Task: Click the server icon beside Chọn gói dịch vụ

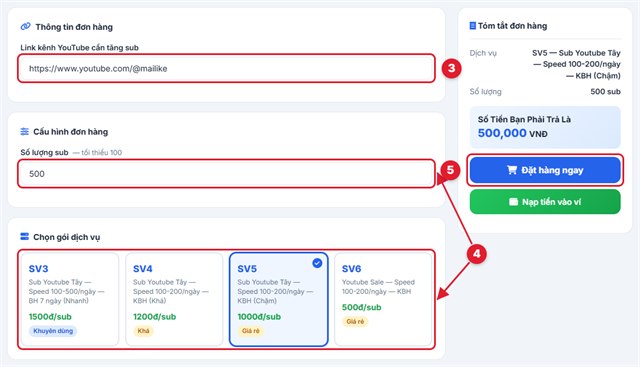Action: click(24, 236)
